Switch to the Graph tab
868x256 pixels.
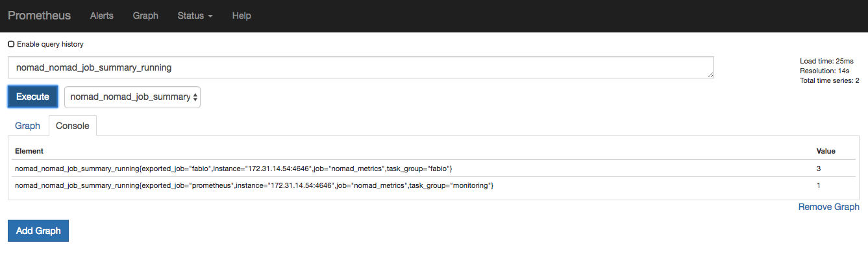click(x=27, y=126)
